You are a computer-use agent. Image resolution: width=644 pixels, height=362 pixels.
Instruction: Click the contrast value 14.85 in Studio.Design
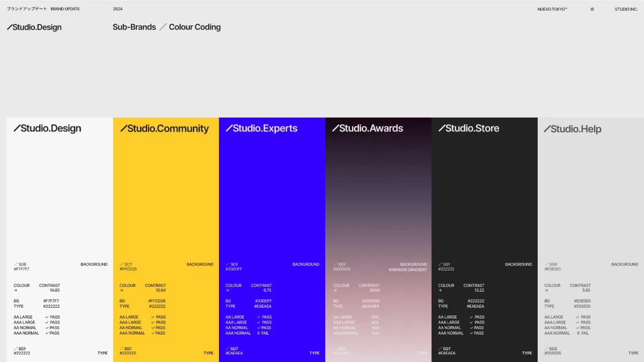point(55,290)
